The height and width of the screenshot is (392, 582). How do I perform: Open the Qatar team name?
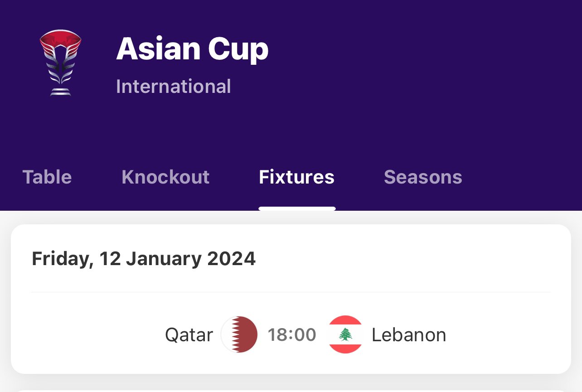(x=189, y=335)
